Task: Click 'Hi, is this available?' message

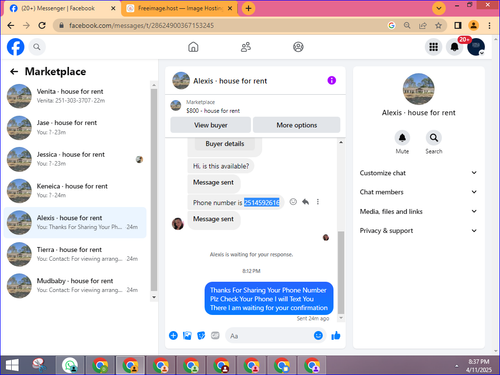Action: click(x=221, y=166)
